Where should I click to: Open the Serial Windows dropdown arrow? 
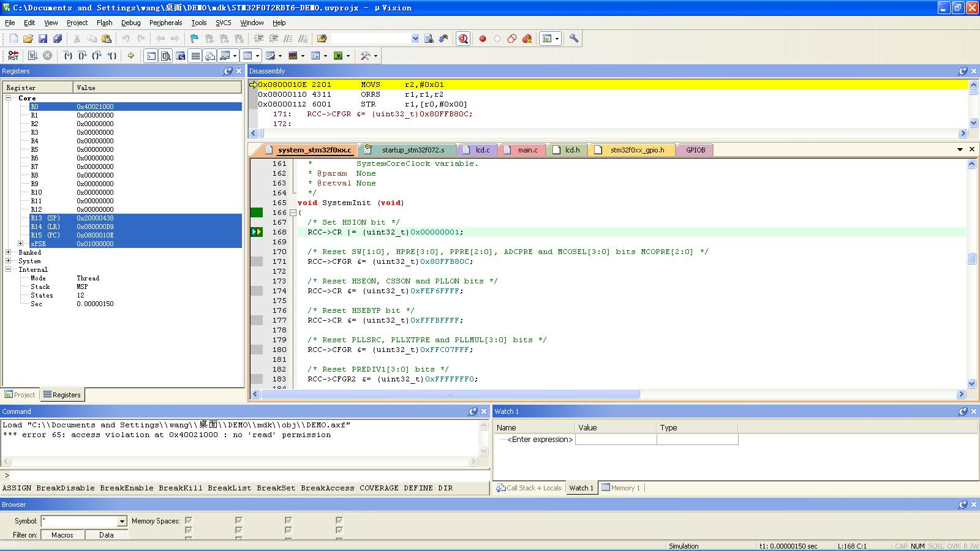tap(281, 56)
